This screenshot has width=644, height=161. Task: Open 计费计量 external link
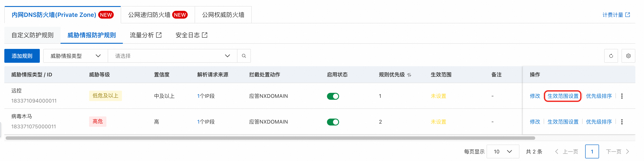[616, 15]
